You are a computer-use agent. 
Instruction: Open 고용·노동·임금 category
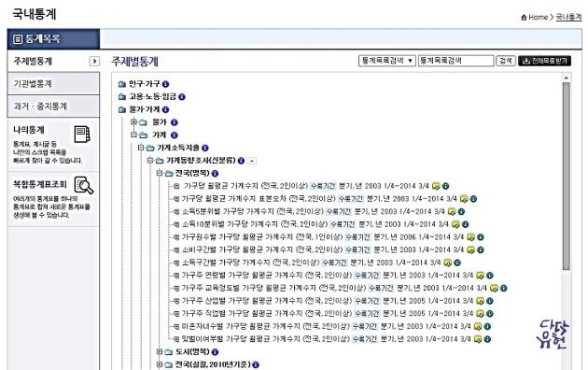(x=153, y=97)
